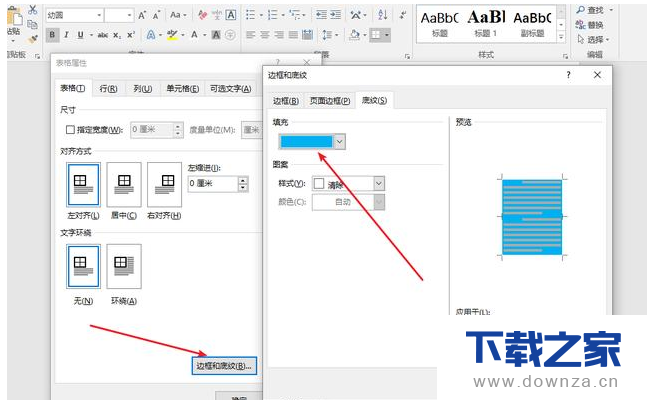The width and height of the screenshot is (647, 400).
Task: Click shading paint bucket icon
Action: click(354, 35)
